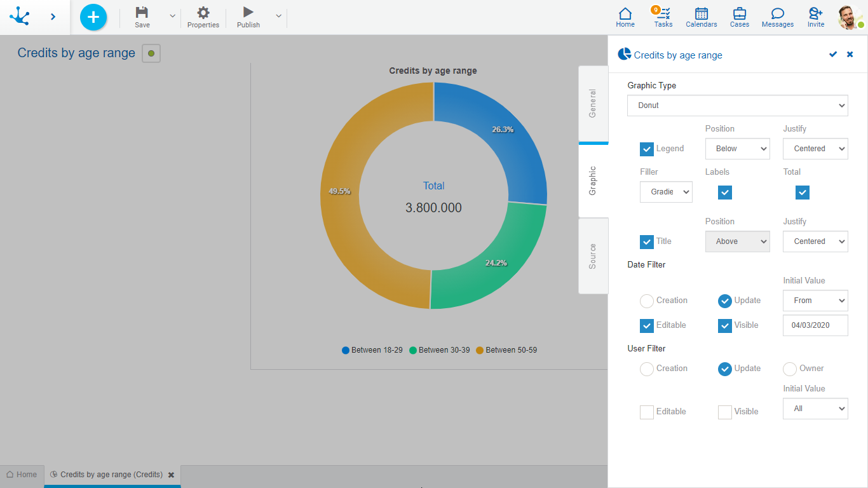
Task: Confirm panel changes with the checkmark
Action: pyautogui.click(x=833, y=55)
